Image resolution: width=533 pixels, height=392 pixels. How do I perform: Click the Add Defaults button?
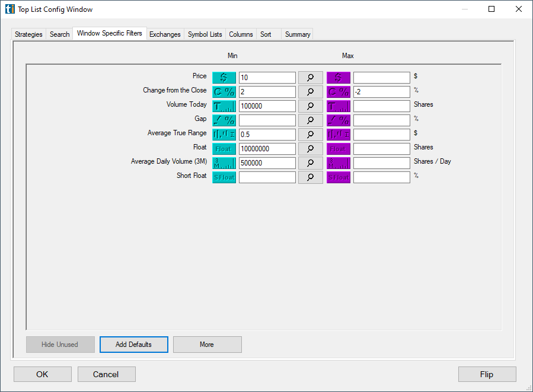point(133,345)
